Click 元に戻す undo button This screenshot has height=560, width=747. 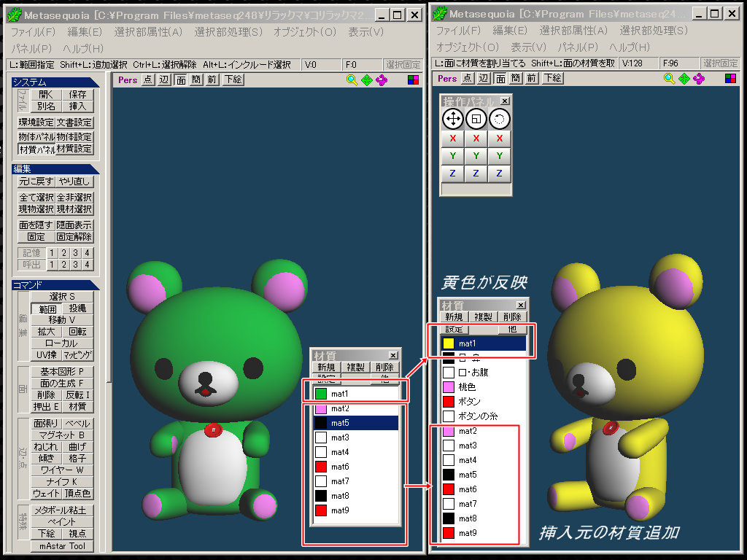(36, 182)
